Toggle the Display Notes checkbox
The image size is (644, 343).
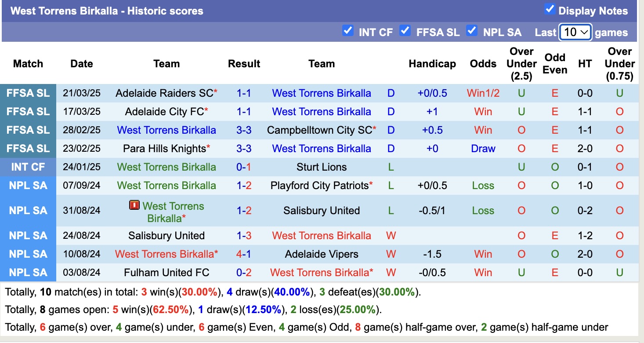point(550,9)
